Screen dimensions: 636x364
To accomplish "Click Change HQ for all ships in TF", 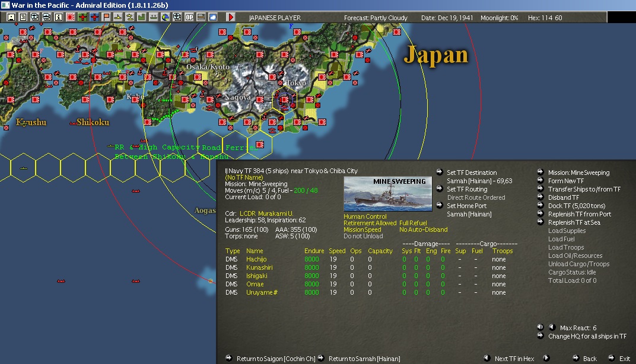I will (x=587, y=336).
